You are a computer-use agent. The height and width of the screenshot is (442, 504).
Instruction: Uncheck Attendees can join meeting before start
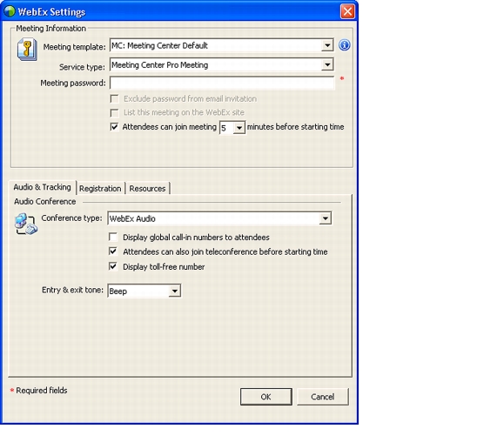pos(114,127)
